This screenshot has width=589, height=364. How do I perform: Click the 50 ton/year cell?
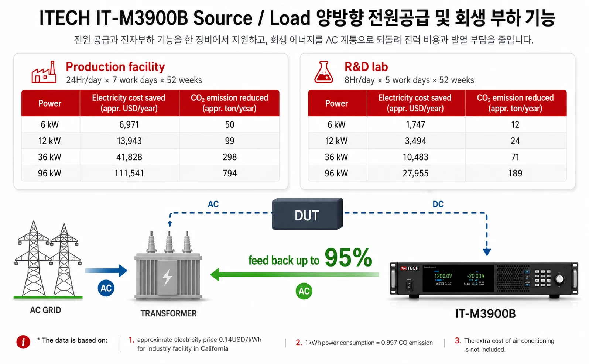(230, 125)
